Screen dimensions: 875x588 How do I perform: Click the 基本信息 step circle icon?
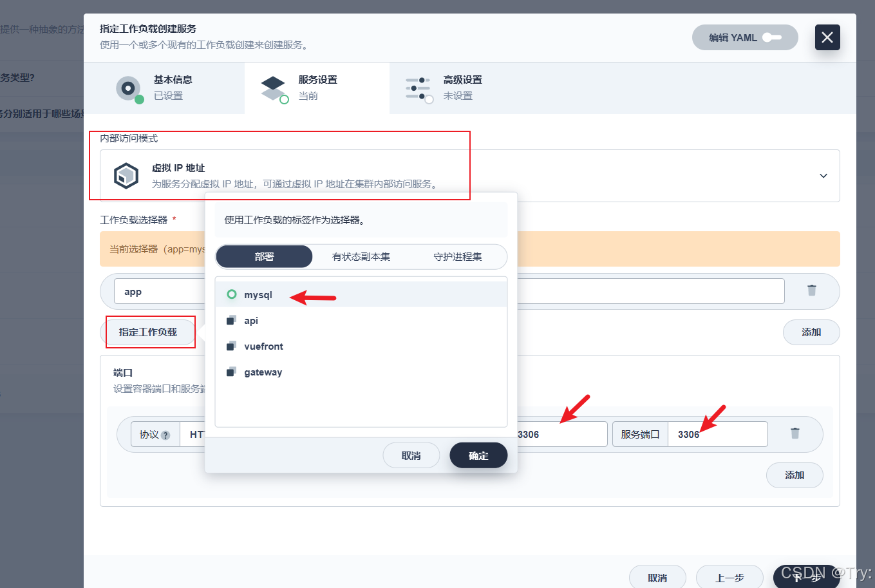[x=127, y=88]
